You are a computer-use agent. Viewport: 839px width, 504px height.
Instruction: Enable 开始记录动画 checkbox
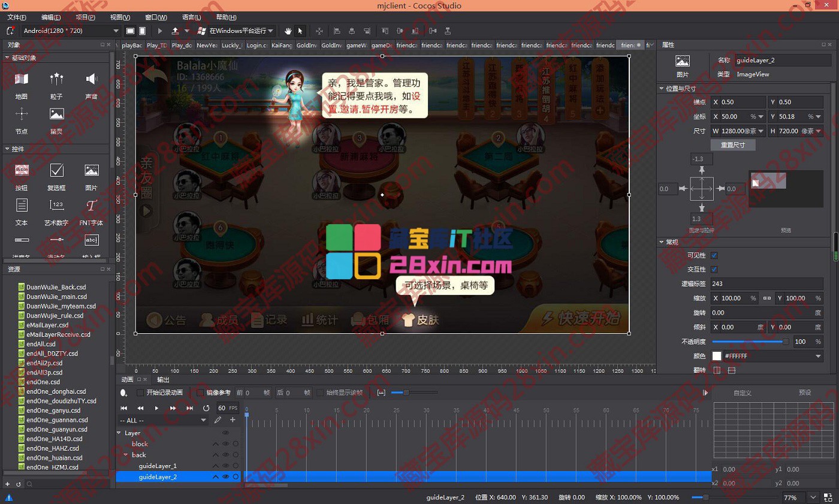click(140, 393)
